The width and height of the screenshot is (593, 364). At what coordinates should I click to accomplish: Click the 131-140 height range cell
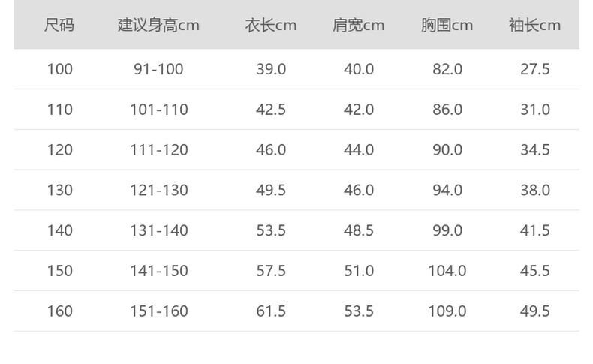[x=158, y=230]
